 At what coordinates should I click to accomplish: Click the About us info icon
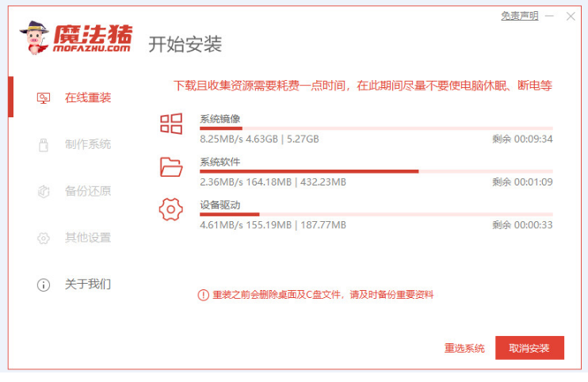click(44, 285)
